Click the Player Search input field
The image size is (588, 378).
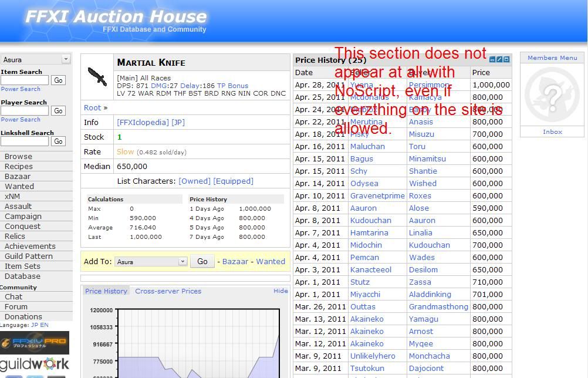(x=25, y=110)
